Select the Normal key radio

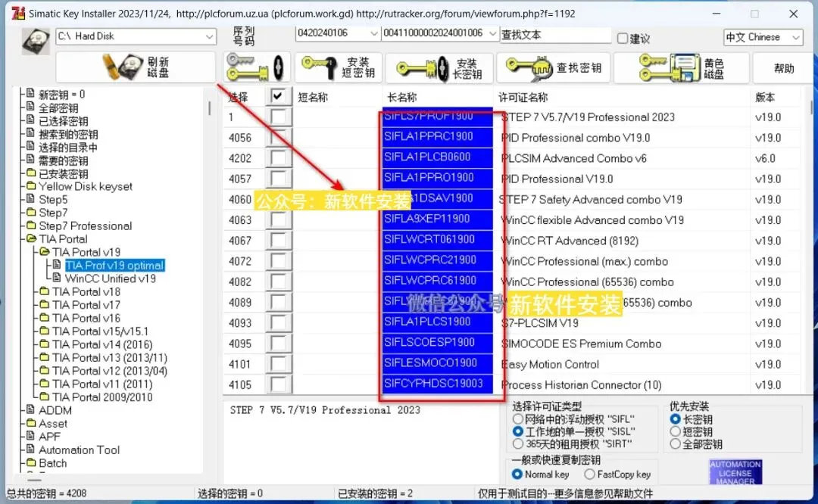[x=517, y=474]
